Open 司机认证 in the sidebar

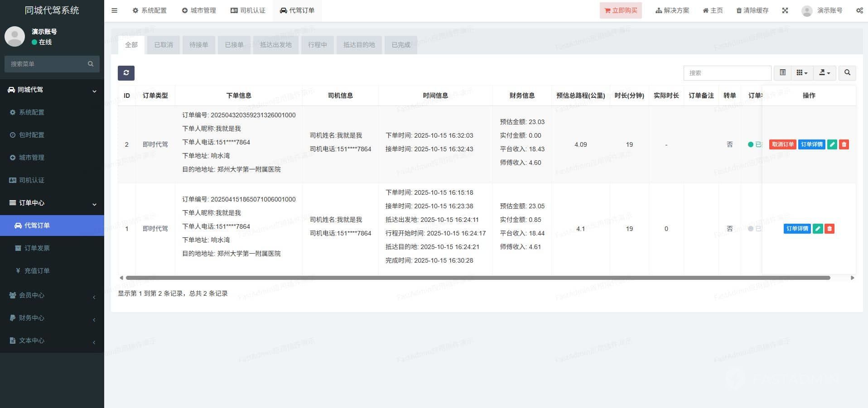52,180
